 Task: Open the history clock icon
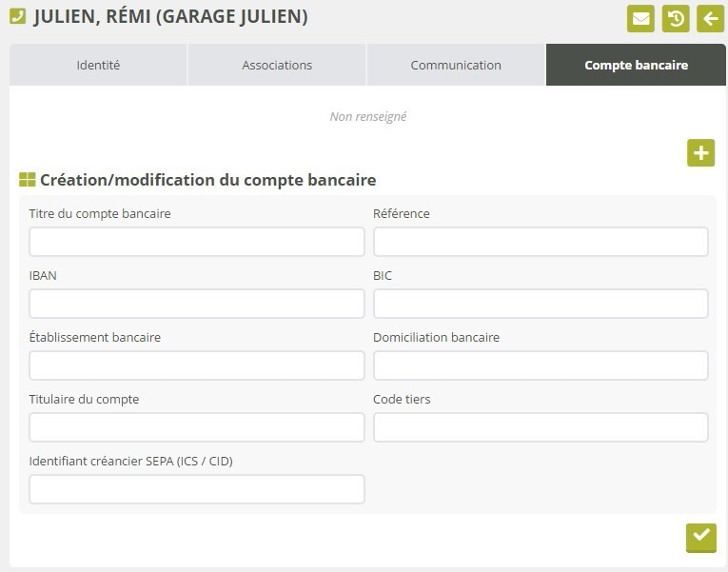click(x=676, y=19)
